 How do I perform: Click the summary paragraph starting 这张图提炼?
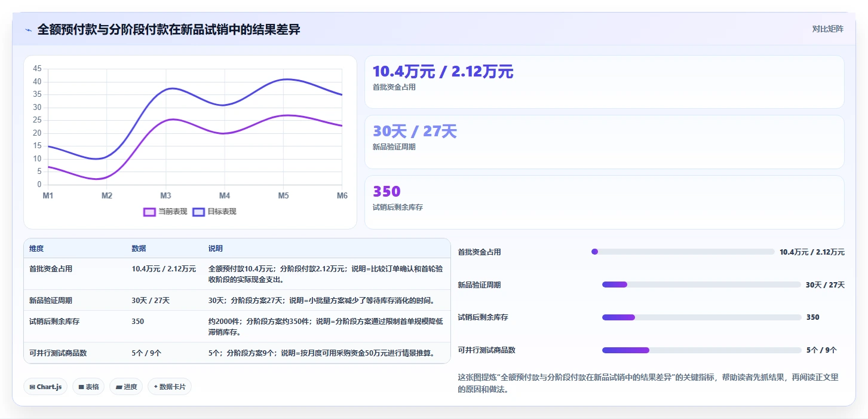tap(648, 383)
